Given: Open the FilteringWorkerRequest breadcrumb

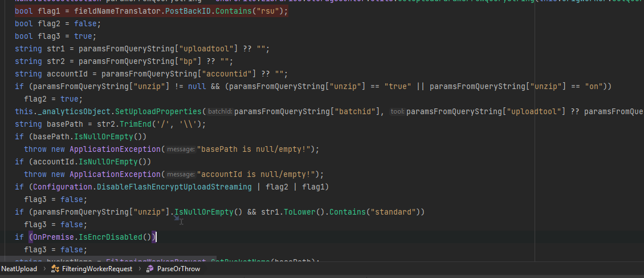Looking at the screenshot, I should [97, 268].
